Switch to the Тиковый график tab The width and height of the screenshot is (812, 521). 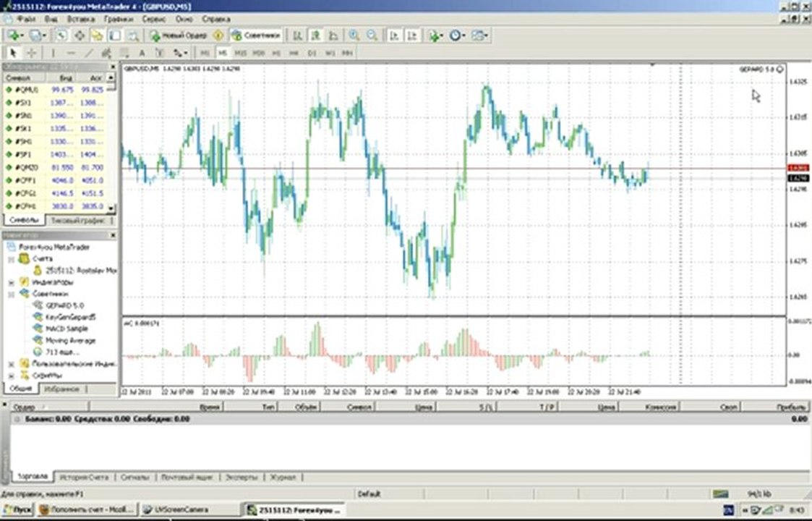click(x=80, y=220)
